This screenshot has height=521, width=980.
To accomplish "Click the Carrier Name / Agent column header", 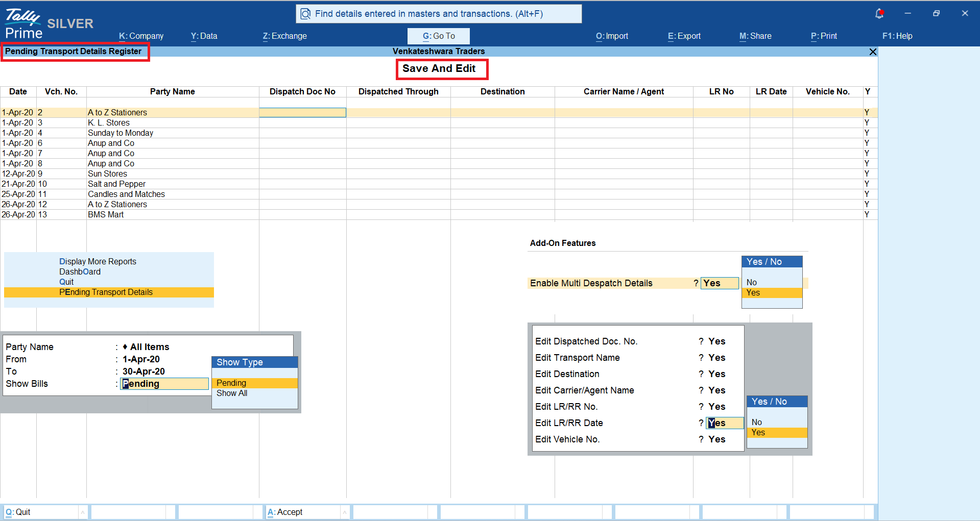I will click(624, 92).
